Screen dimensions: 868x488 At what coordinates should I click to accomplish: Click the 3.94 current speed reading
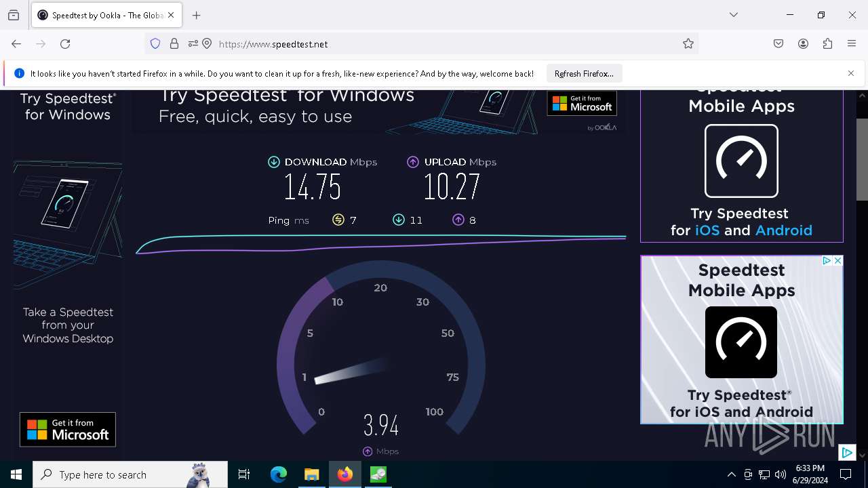[x=381, y=426]
